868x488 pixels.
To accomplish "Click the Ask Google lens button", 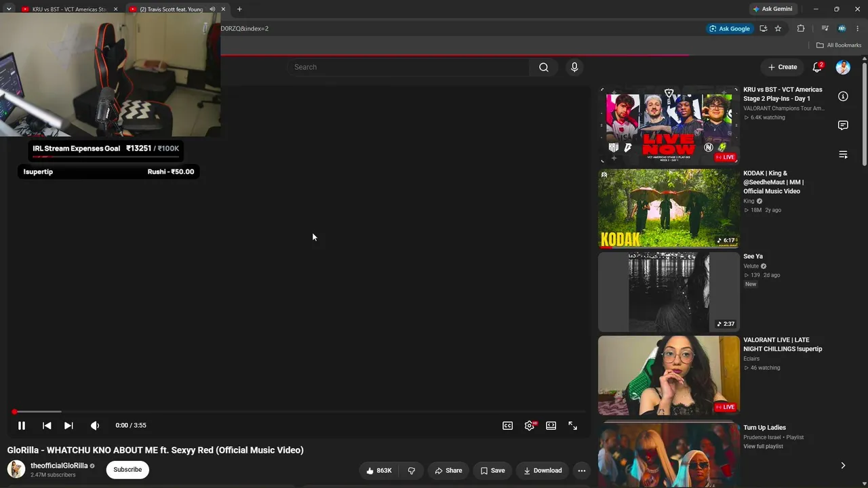I will pyautogui.click(x=730, y=28).
